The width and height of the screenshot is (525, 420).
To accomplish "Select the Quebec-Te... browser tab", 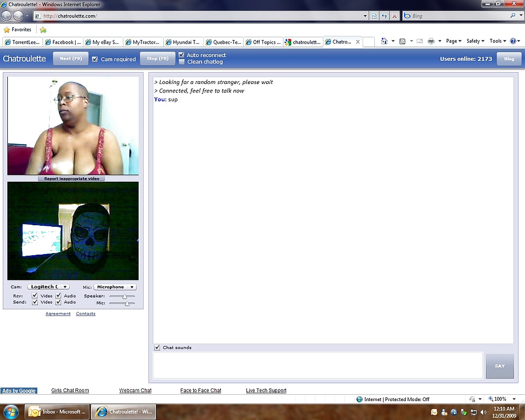I will tap(224, 42).
